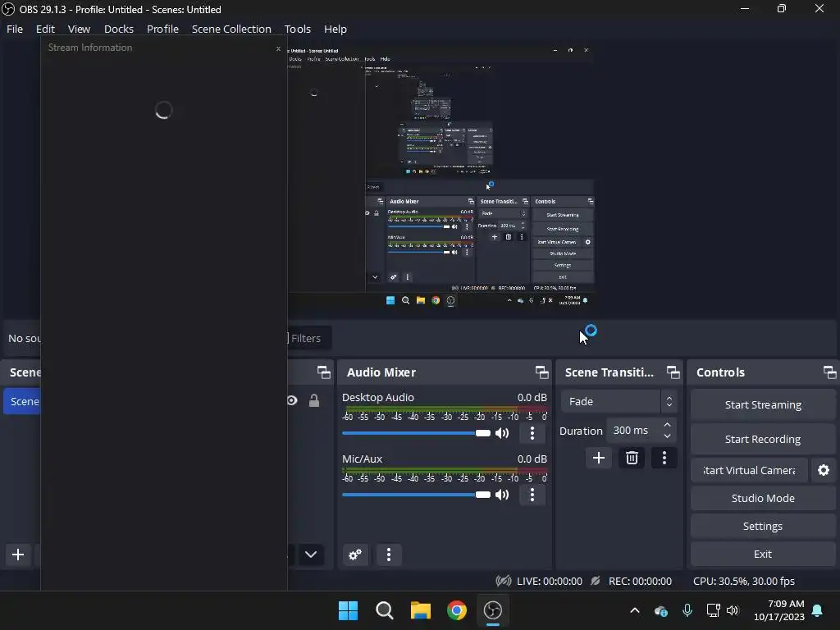Select the Scene item in list
The image size is (840, 630).
tap(22, 401)
